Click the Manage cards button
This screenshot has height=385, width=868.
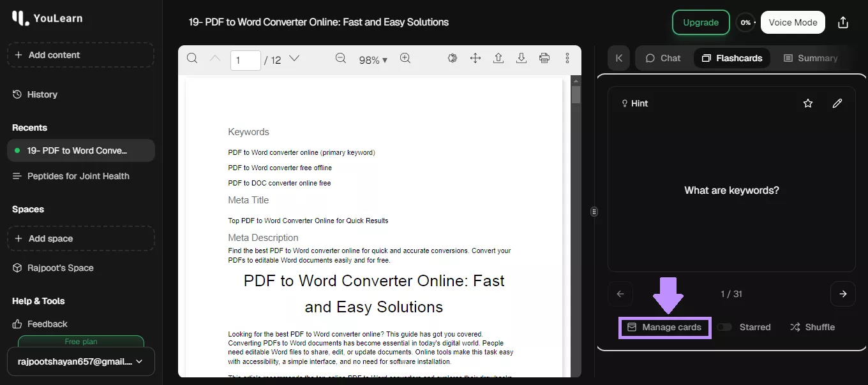pos(664,327)
